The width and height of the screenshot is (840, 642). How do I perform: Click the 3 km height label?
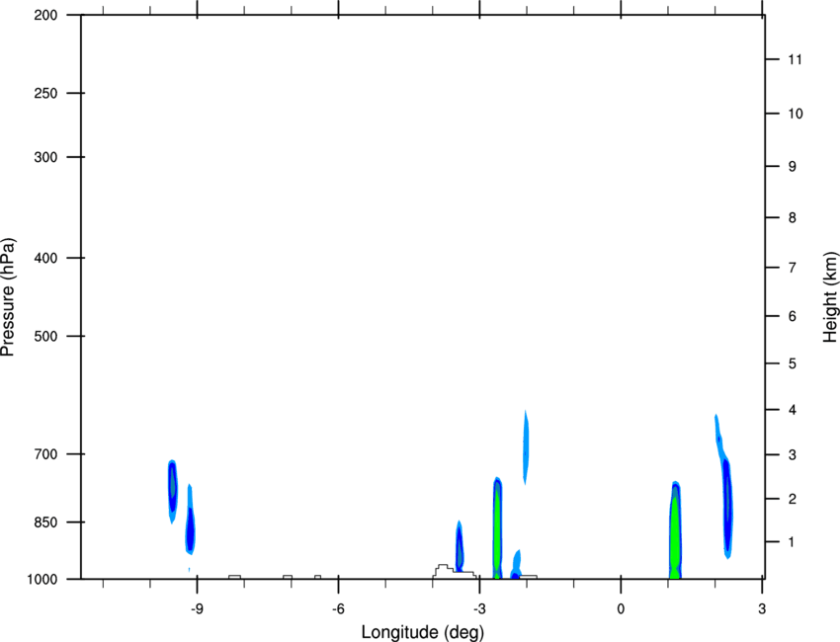[x=793, y=454]
